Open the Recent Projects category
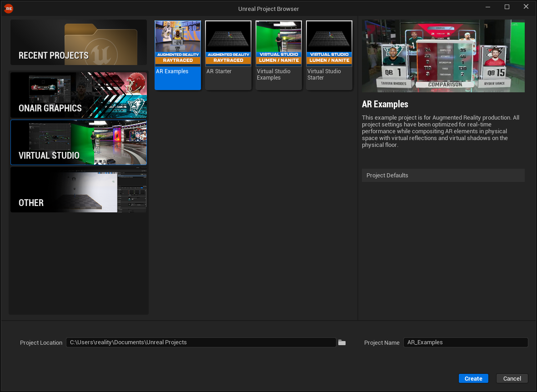The height and width of the screenshot is (392, 537). pos(79,42)
